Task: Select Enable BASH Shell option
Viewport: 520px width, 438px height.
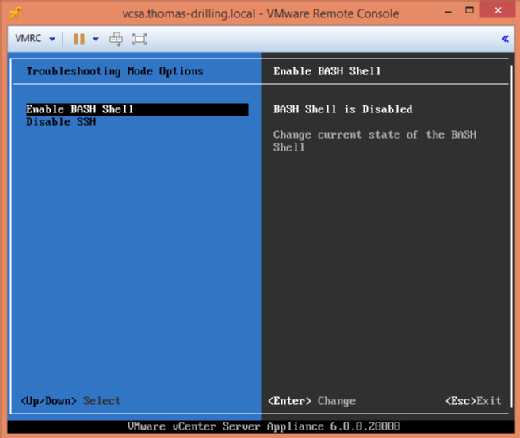Action: (x=137, y=109)
